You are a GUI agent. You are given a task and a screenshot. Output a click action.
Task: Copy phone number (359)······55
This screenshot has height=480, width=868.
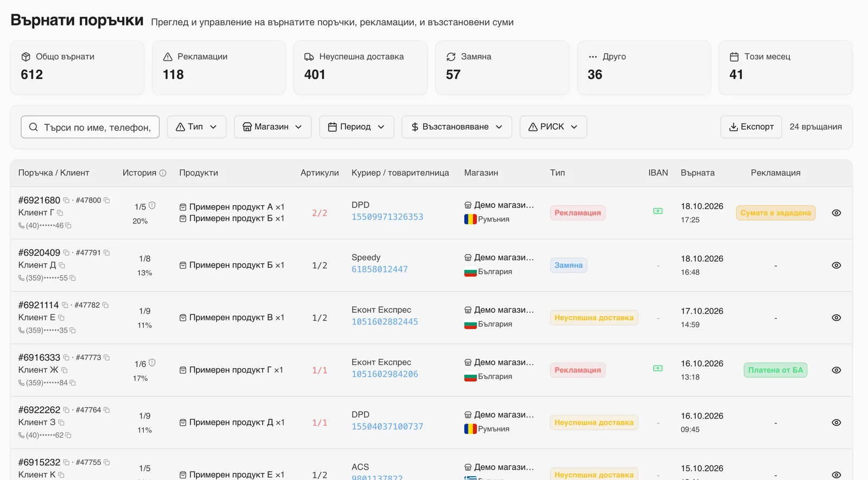pos(73,278)
